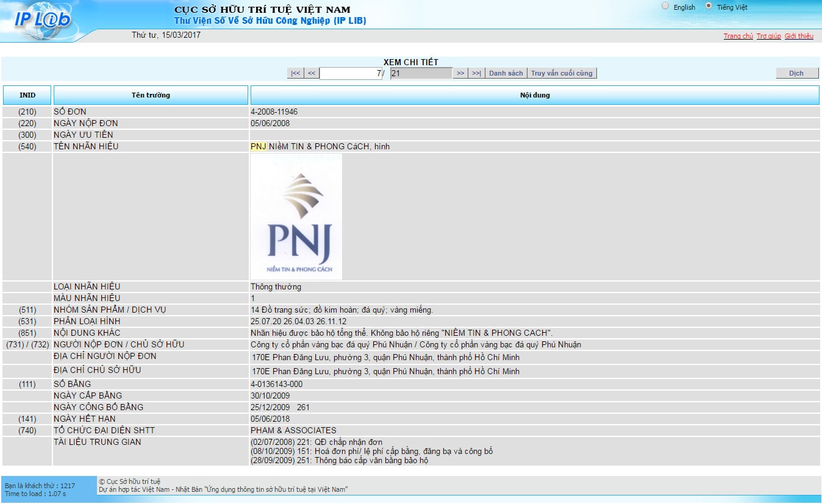The width and height of the screenshot is (822, 504).
Task: Click the total records field showing 21
Action: coord(421,73)
